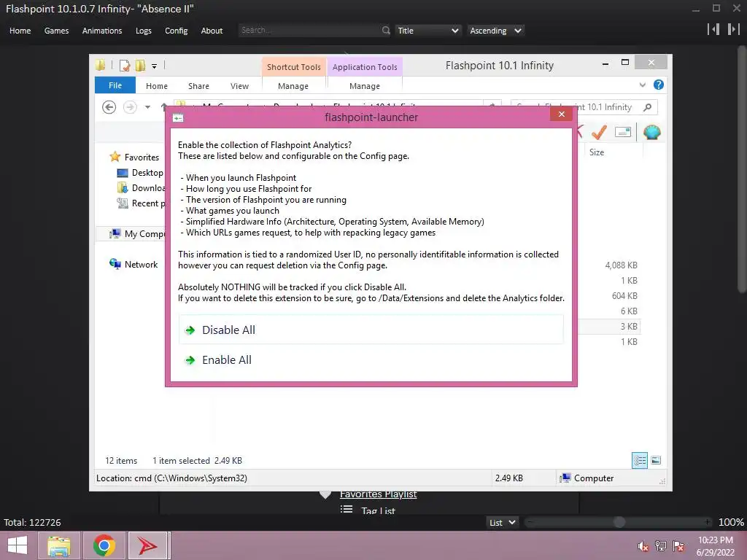Click the orange checkmark toolbar icon
747x560 pixels.
[599, 132]
